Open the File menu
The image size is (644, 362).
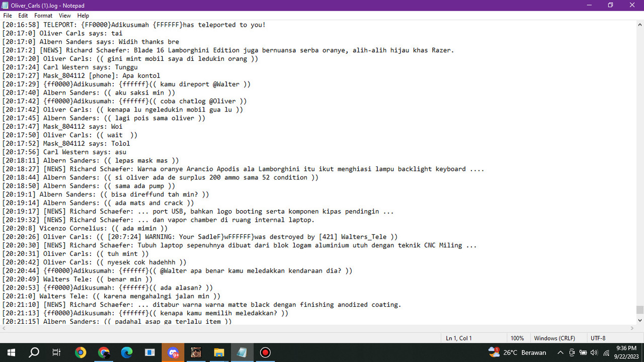[8, 16]
